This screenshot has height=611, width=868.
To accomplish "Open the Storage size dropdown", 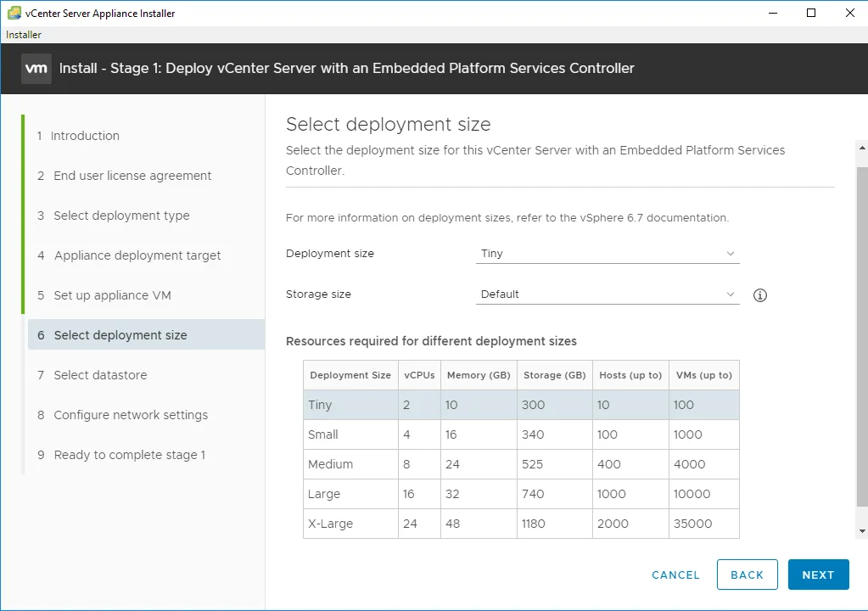I will (x=608, y=294).
